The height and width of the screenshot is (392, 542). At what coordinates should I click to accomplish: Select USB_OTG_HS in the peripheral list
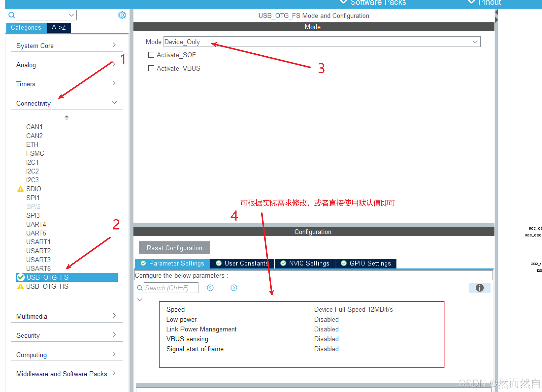click(x=47, y=286)
